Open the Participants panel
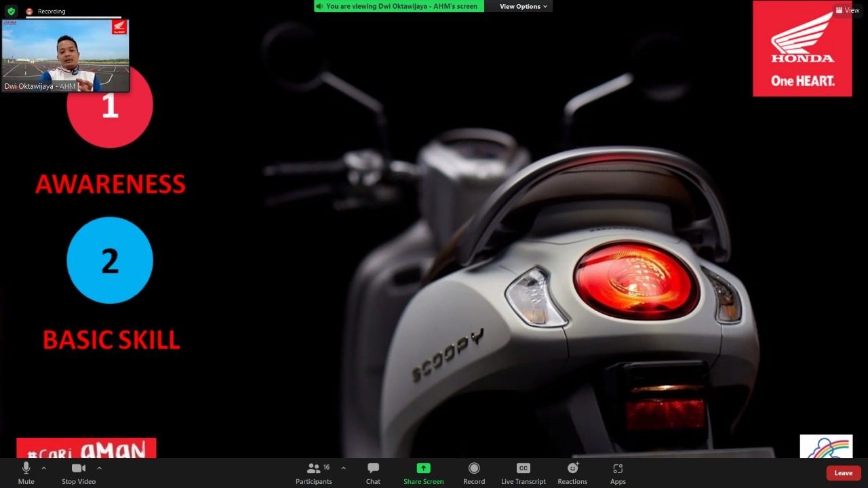The image size is (868, 488). coord(314,473)
